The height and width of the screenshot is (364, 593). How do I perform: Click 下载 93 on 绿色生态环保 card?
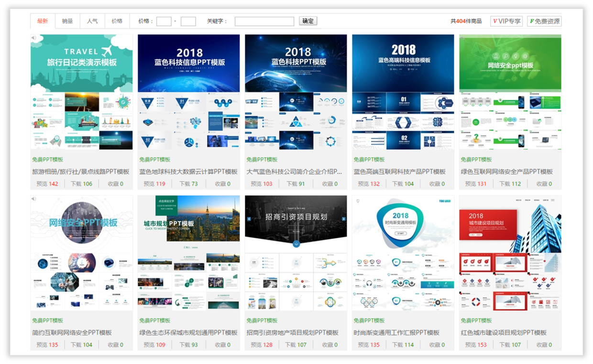(188, 345)
